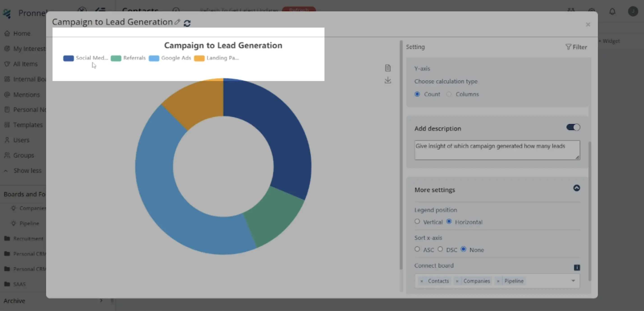
Task: Click into the description text box
Action: 497,150
